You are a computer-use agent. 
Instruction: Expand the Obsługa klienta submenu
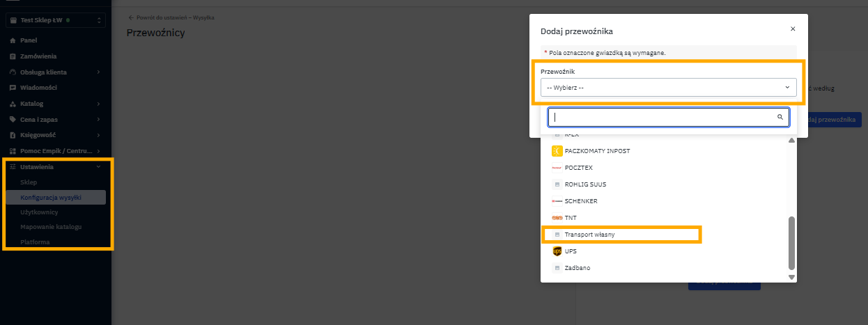pyautogui.click(x=98, y=72)
